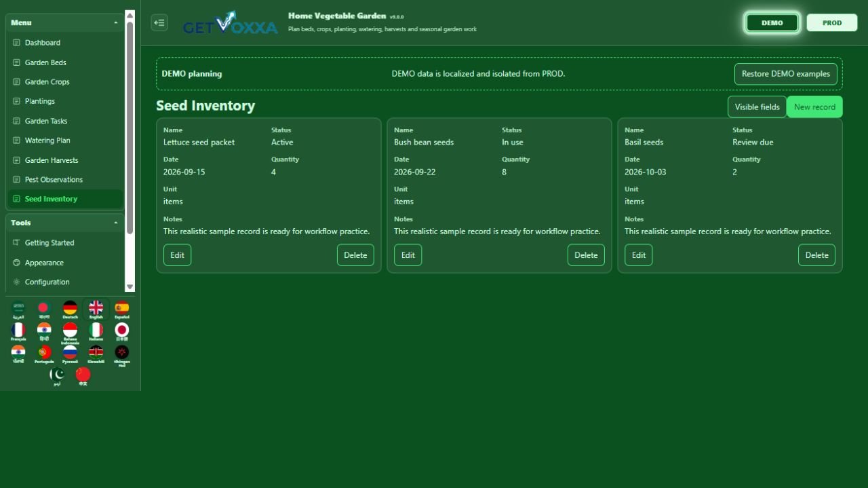The image size is (868, 488).
Task: Open Garden Crops menu item
Action: click(65, 81)
